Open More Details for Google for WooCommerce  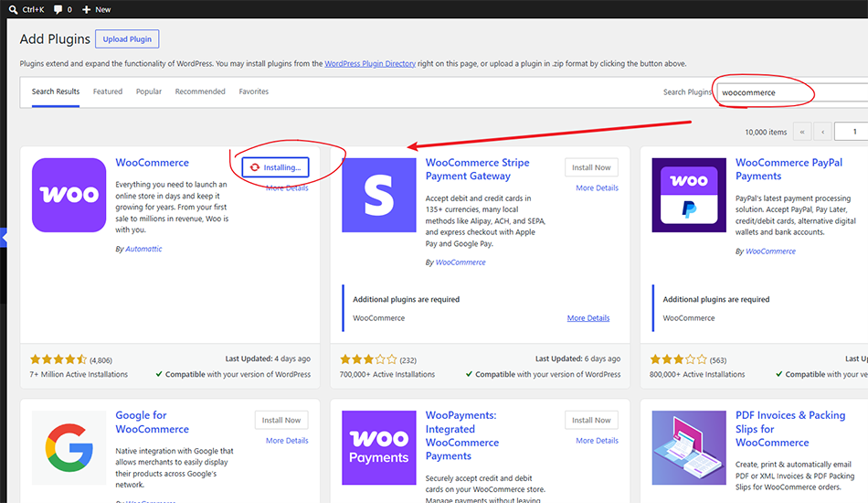[x=287, y=441]
